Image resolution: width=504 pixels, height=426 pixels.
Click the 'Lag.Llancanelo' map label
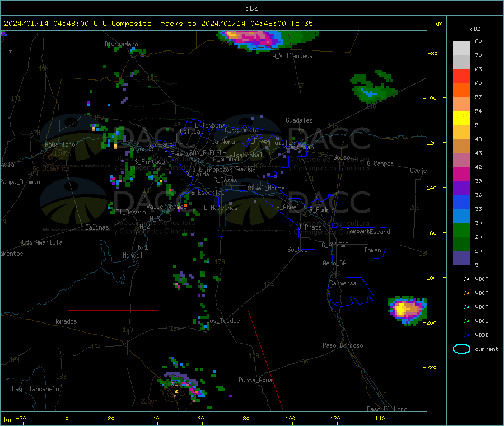click(35, 390)
